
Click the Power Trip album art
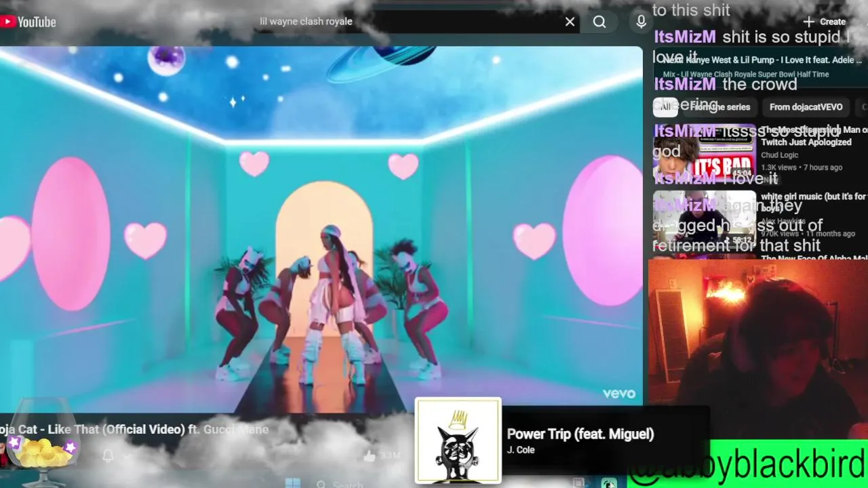click(458, 441)
